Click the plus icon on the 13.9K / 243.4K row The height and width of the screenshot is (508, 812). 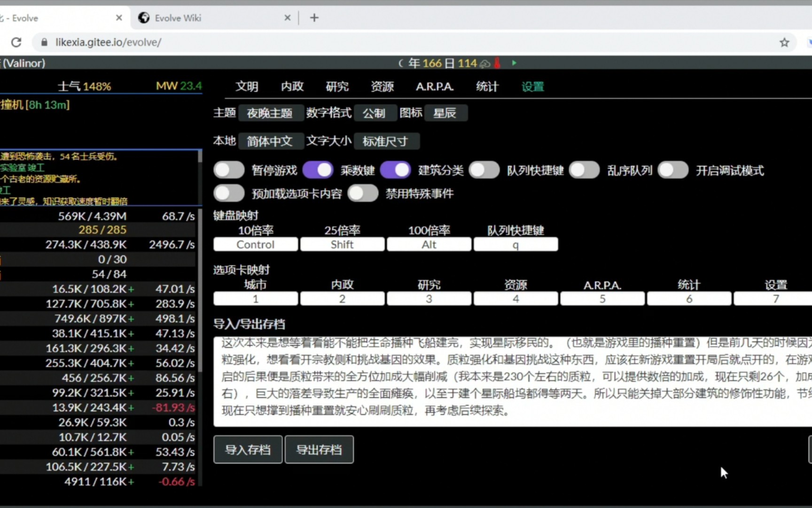pos(131,408)
